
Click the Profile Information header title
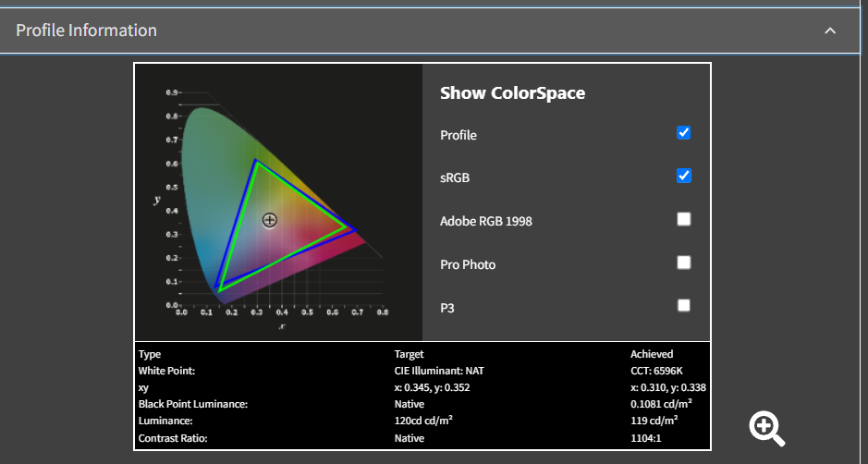click(x=87, y=31)
